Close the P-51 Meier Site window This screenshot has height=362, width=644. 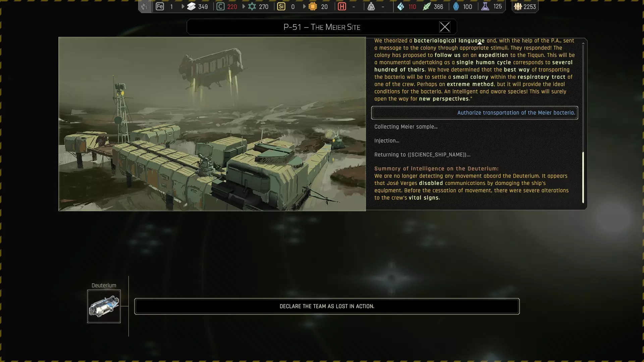[445, 27]
